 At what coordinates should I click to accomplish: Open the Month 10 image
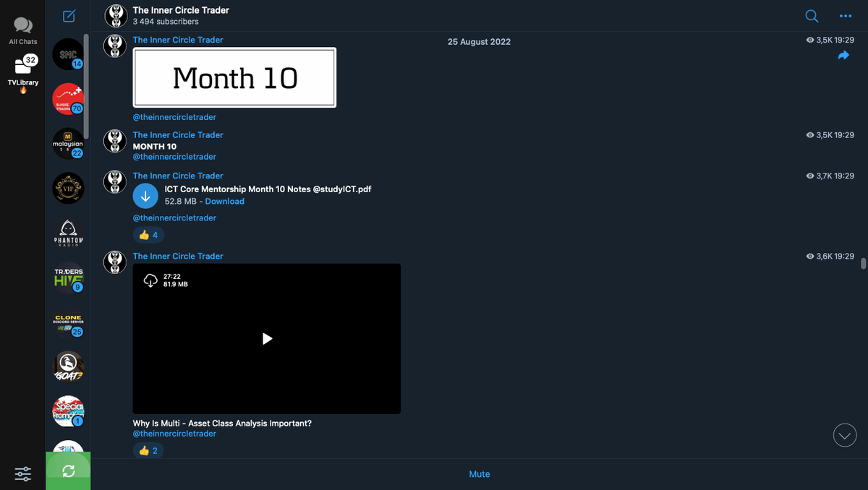[234, 77]
